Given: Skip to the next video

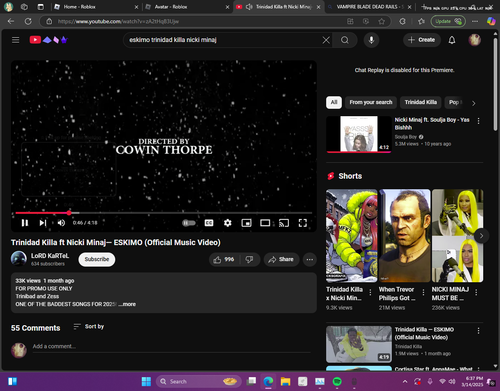Looking at the screenshot, I should coord(43,223).
